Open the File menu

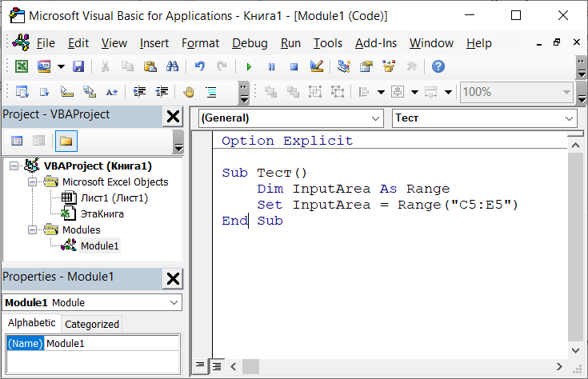click(46, 43)
